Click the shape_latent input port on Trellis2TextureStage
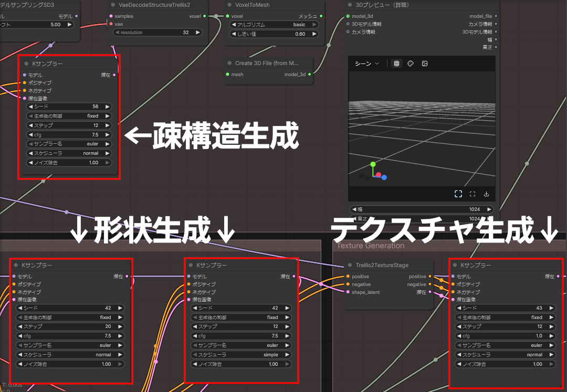Image resolution: width=567 pixels, height=392 pixels. pyautogui.click(x=348, y=292)
